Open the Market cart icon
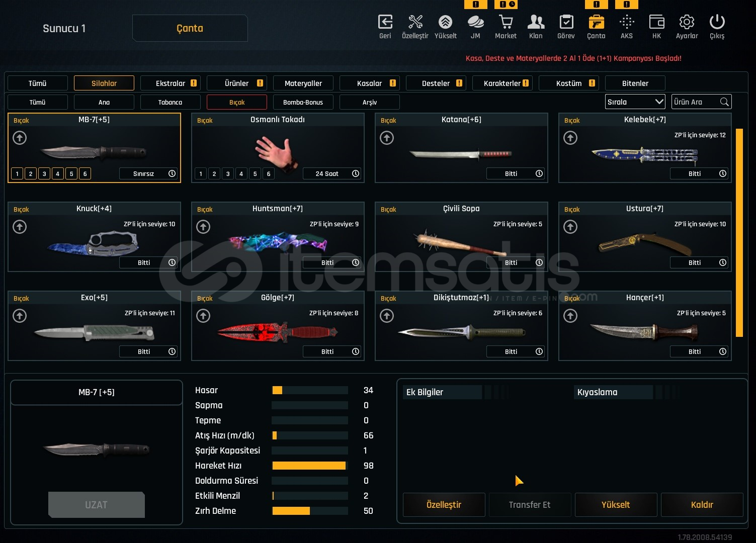 point(506,22)
